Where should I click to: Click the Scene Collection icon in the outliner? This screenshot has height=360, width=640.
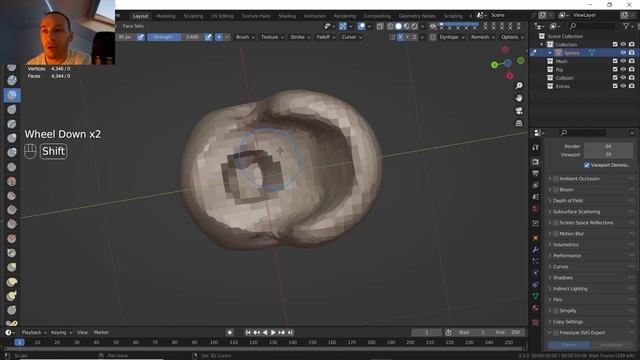tap(541, 36)
